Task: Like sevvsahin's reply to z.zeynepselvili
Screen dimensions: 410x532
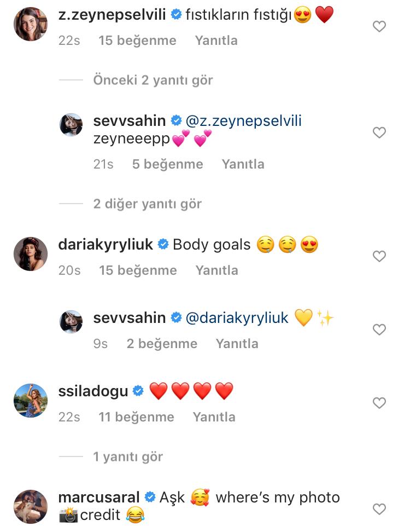Action: [379, 132]
